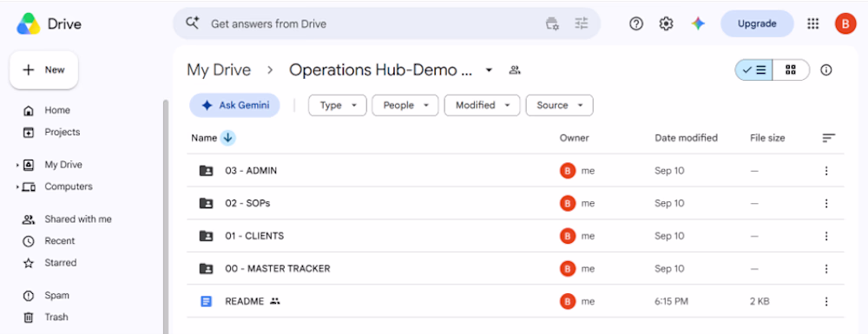
Task: Open the Help question mark icon
Action: tap(636, 23)
